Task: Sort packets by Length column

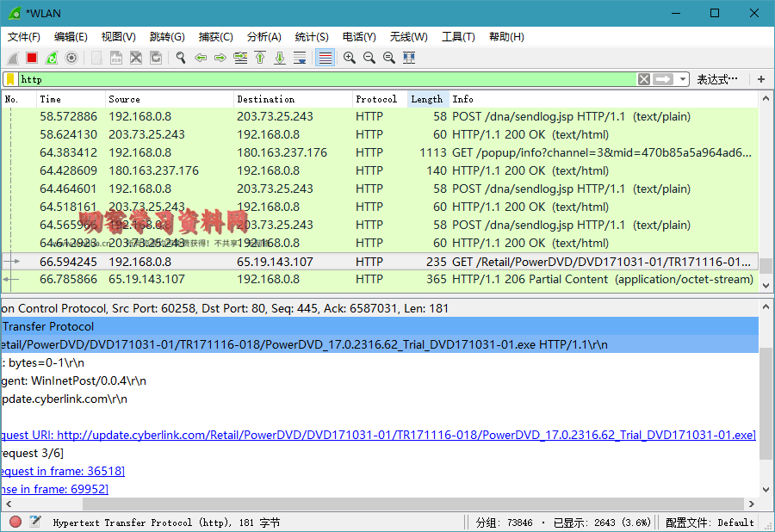Action: (x=427, y=99)
